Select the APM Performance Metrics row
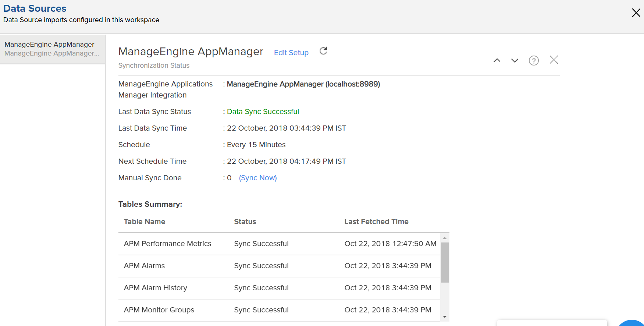 click(x=279, y=244)
